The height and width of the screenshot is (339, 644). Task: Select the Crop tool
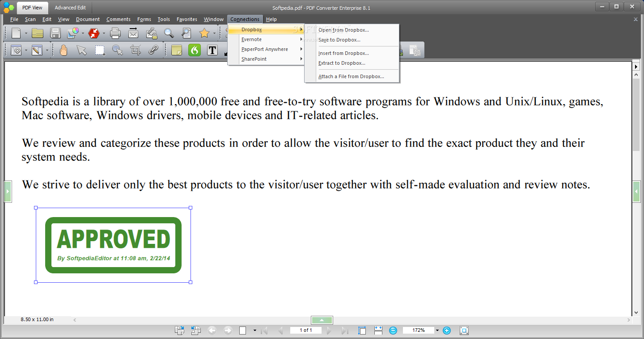(136, 50)
